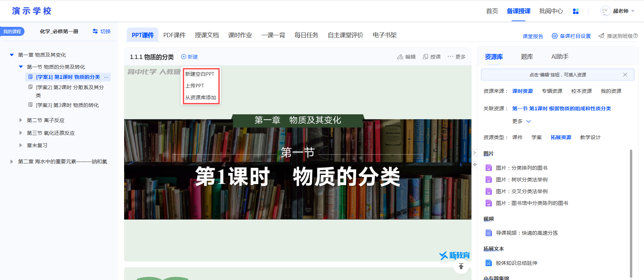Expand 第三节 氧化还原反应
The height and width of the screenshot is (280, 644).
(x=21, y=133)
